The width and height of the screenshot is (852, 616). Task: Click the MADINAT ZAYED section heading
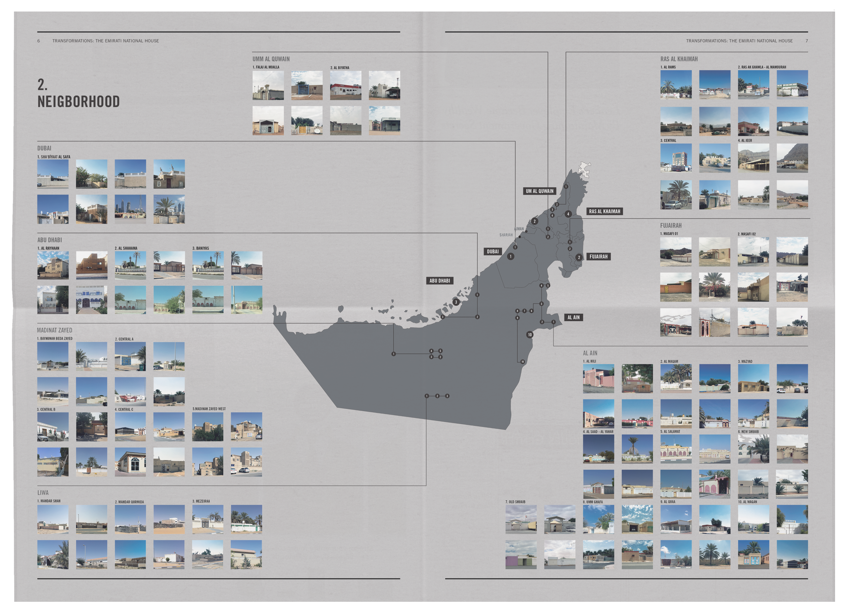(x=54, y=330)
